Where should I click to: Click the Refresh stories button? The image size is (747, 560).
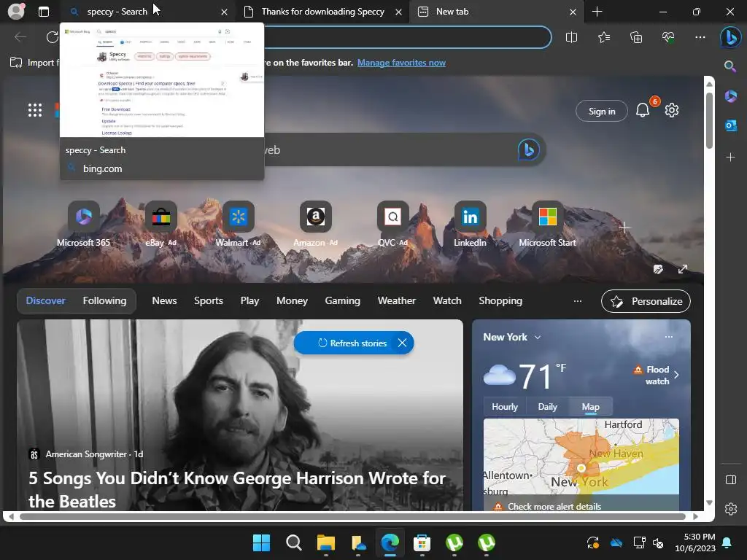point(352,343)
